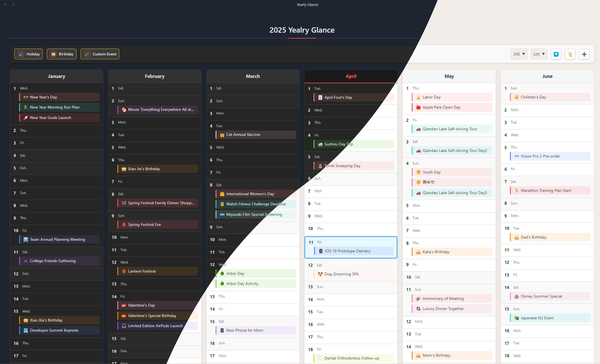Open the Marathon Training Plan Start event
The image size is (600, 364).
(550, 191)
